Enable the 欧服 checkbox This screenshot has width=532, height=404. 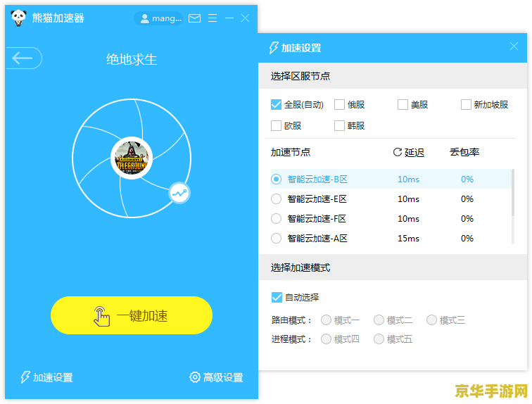[276, 126]
